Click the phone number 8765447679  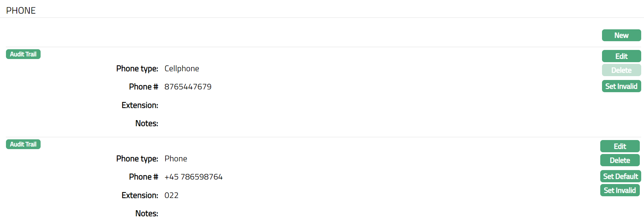click(188, 87)
